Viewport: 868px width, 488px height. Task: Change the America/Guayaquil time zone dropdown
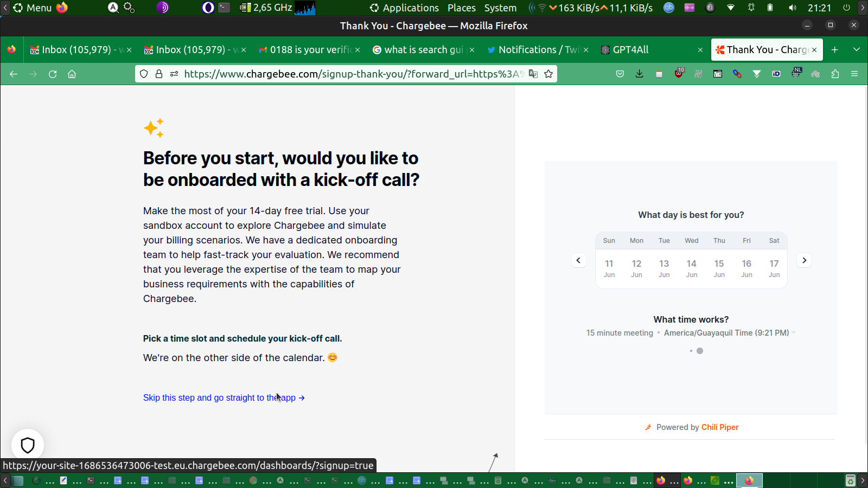(x=730, y=333)
